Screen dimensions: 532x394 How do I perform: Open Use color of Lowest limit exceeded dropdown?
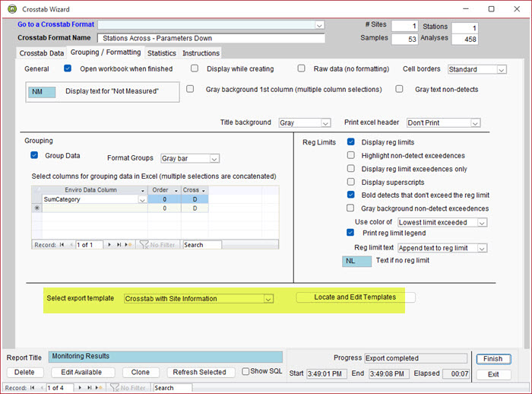point(482,223)
